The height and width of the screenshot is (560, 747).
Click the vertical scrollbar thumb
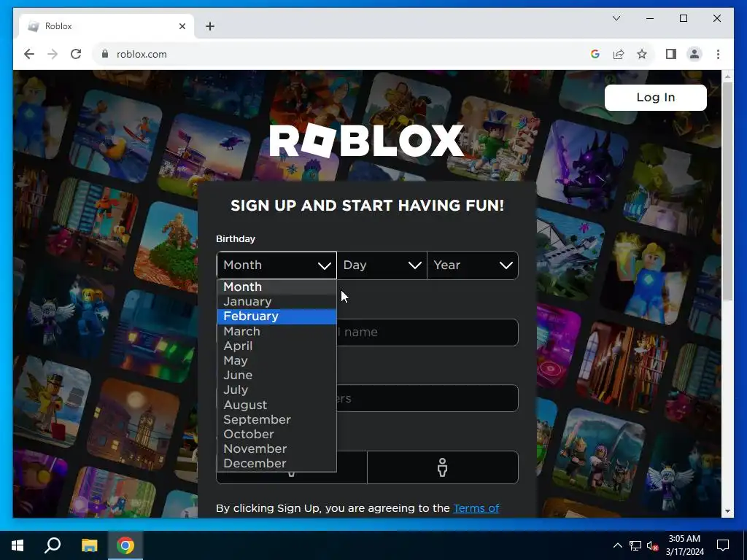coord(727,192)
